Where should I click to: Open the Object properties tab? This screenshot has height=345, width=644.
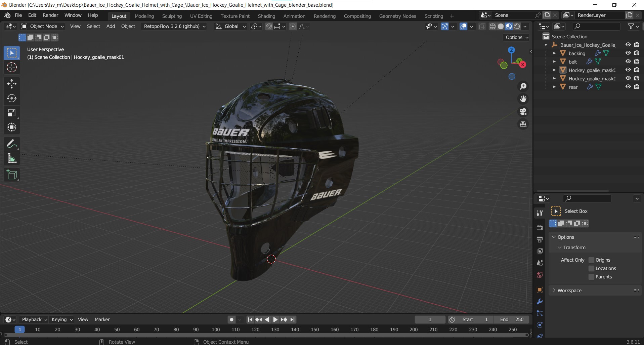tap(540, 290)
